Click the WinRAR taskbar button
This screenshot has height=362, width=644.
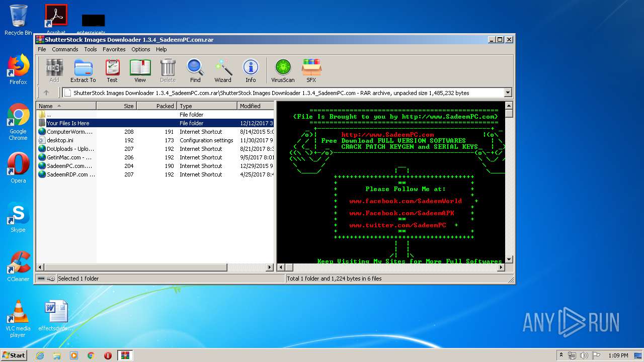click(x=125, y=355)
